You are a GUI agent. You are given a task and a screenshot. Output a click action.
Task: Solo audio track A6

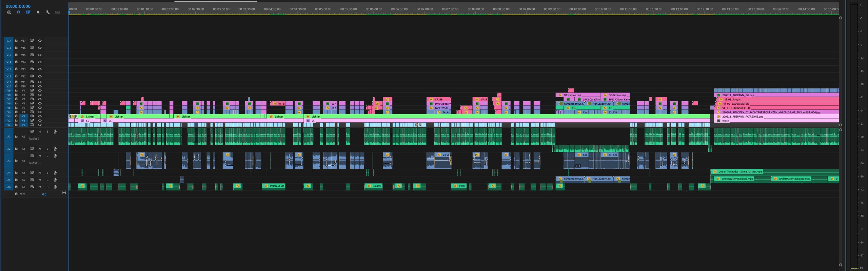(x=47, y=187)
